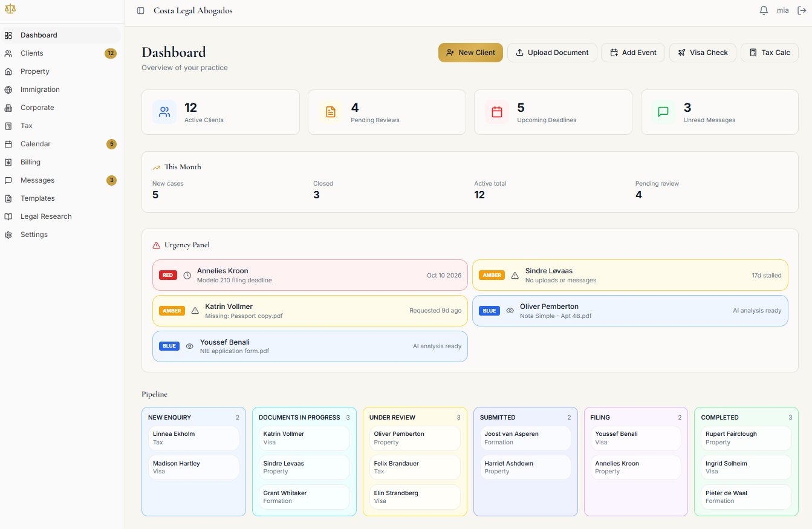
Task: Click the Clients badge showing 12
Action: (111, 53)
